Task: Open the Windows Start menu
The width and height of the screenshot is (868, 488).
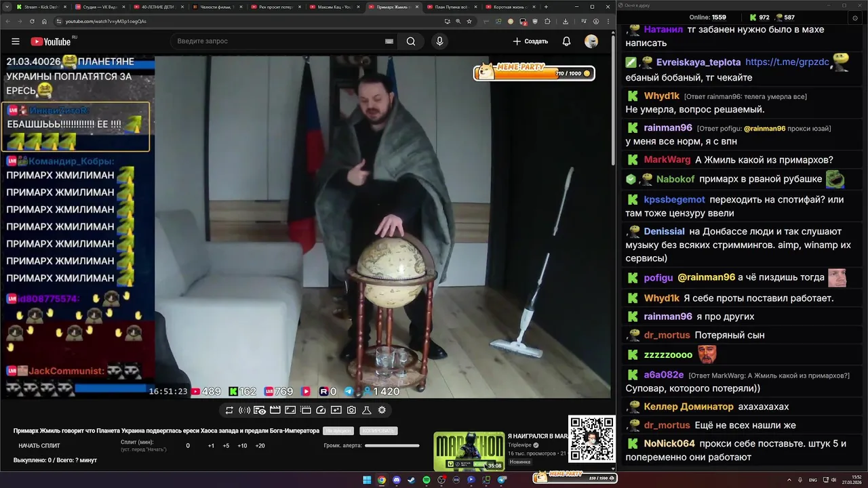Action: (367, 480)
